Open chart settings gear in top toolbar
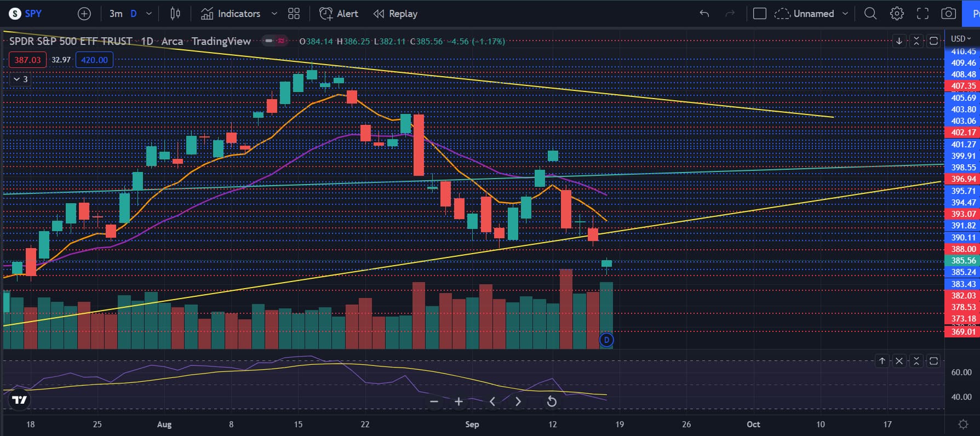Screen dimensions: 980x436 897,14
